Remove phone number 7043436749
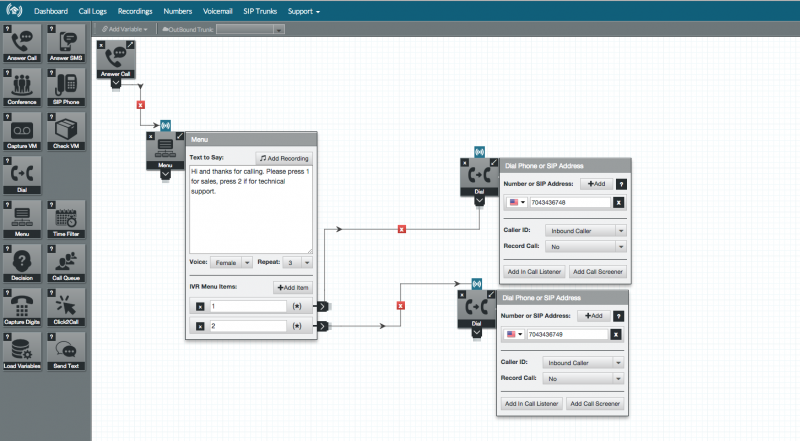This screenshot has width=800, height=441. coord(616,334)
